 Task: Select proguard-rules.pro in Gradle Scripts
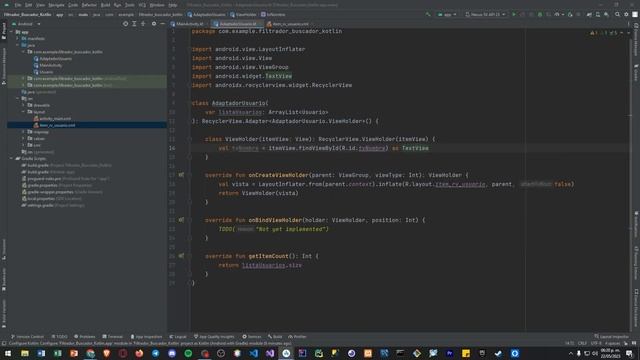[44, 178]
